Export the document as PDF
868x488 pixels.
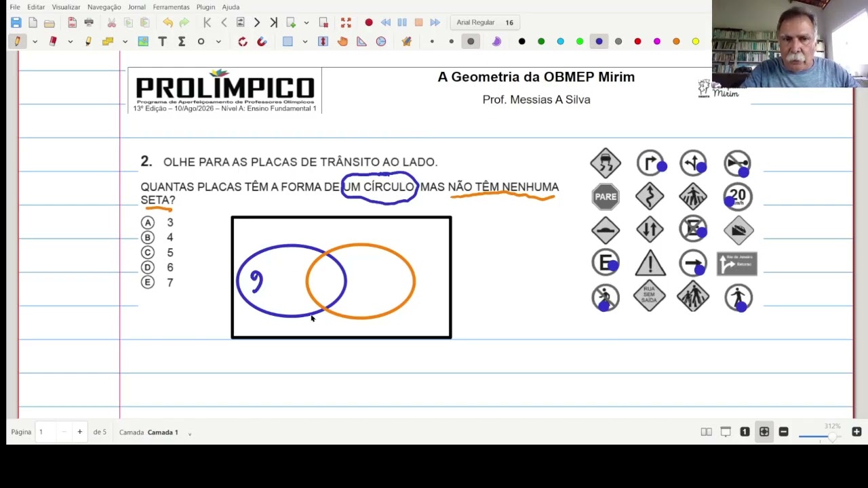72,22
